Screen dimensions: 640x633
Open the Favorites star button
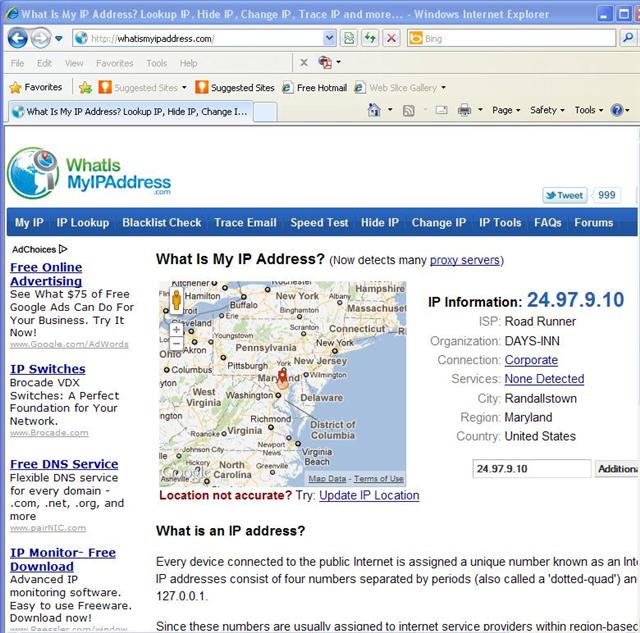36,87
